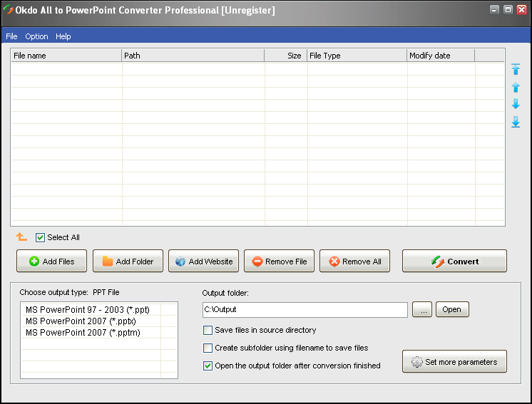Close the converter window
This screenshot has height=404, width=532.
(x=521, y=9)
